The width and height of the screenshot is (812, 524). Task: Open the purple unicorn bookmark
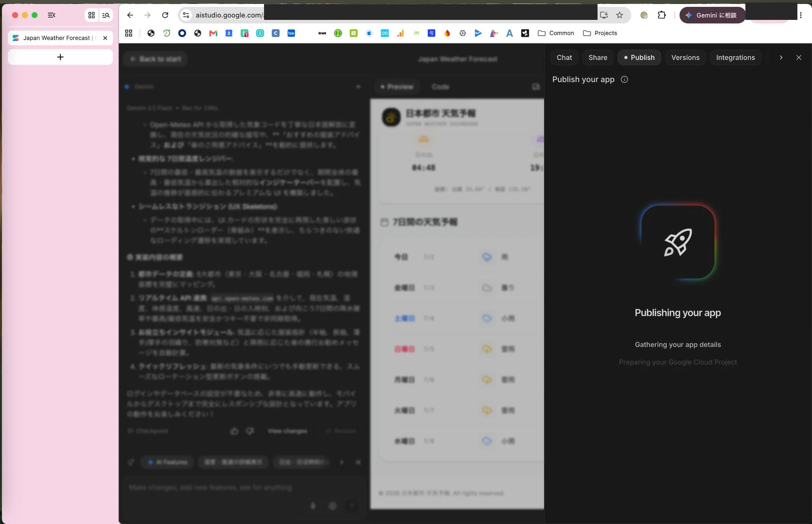[x=494, y=33]
